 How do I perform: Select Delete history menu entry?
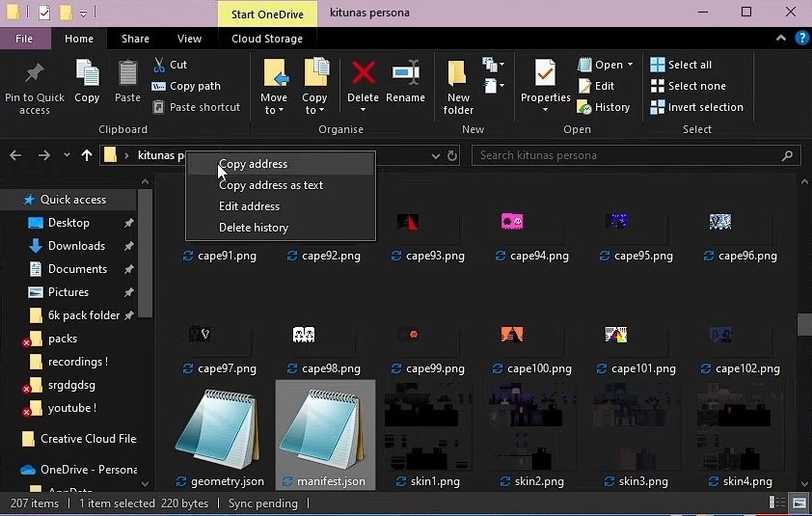[x=281, y=228]
